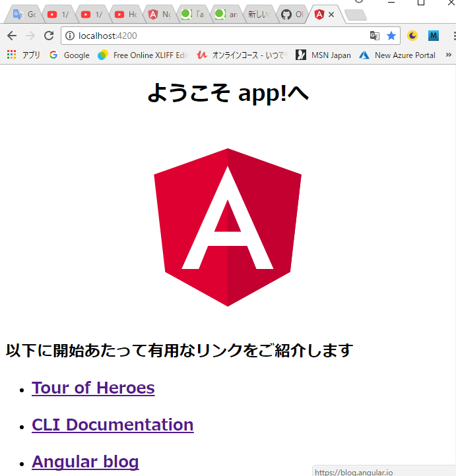Click the forward navigation arrow
This screenshot has width=456, height=476.
30,36
